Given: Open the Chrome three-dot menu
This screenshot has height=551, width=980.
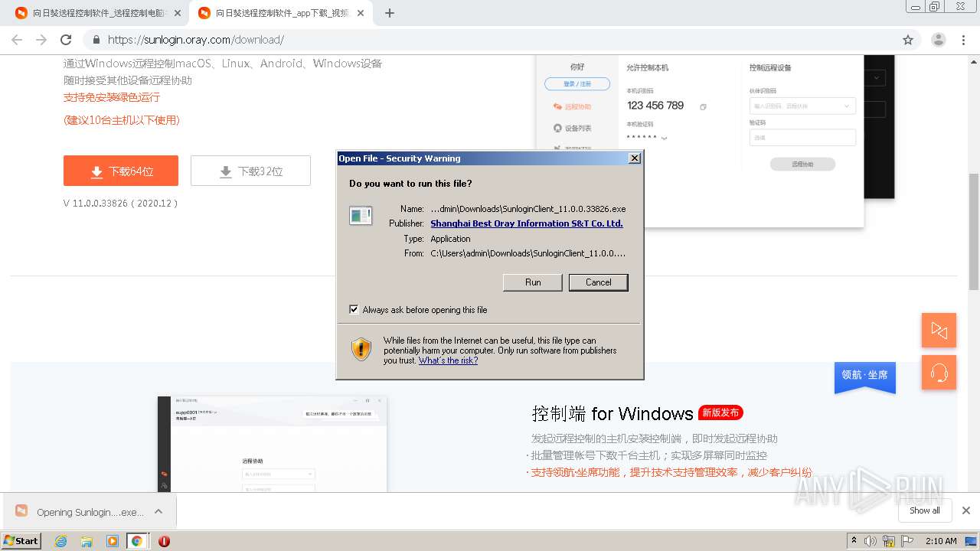Looking at the screenshot, I should click(963, 40).
